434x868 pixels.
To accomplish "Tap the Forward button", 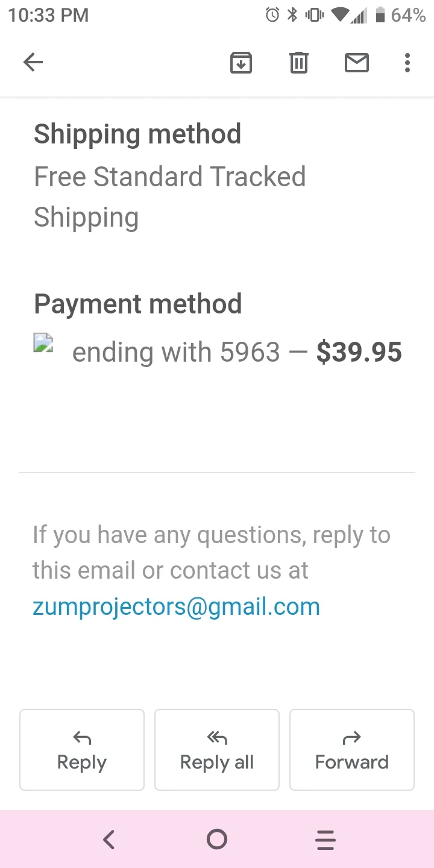I will tap(352, 750).
